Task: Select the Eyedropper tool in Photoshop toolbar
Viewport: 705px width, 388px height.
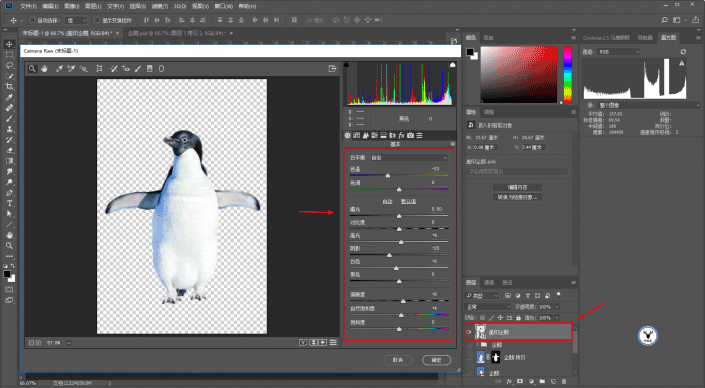Action: pyautogui.click(x=9, y=97)
